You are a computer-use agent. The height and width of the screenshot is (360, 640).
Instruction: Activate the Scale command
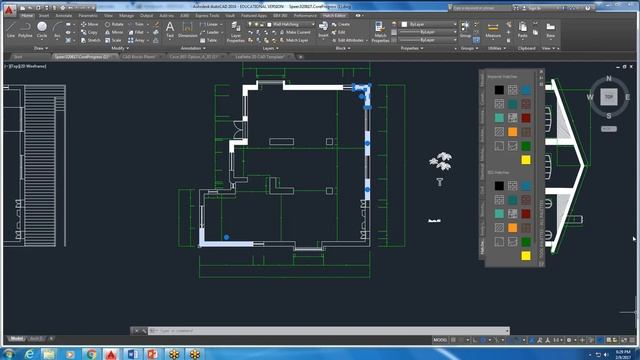click(x=113, y=40)
